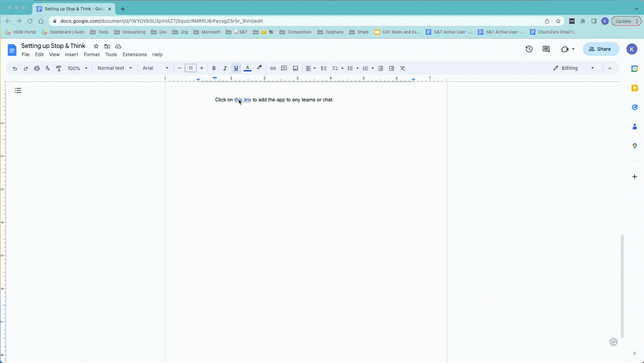Open the Insert menu
644x363 pixels.
click(x=72, y=55)
